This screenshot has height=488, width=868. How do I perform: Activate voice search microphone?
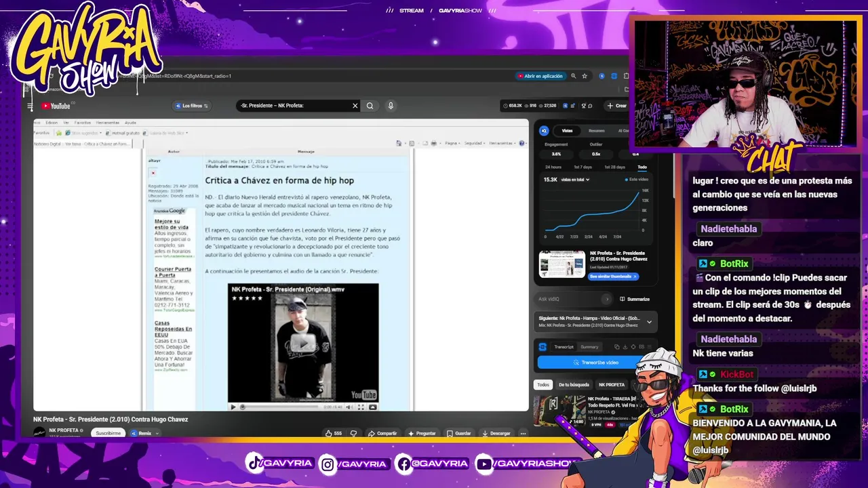point(391,106)
